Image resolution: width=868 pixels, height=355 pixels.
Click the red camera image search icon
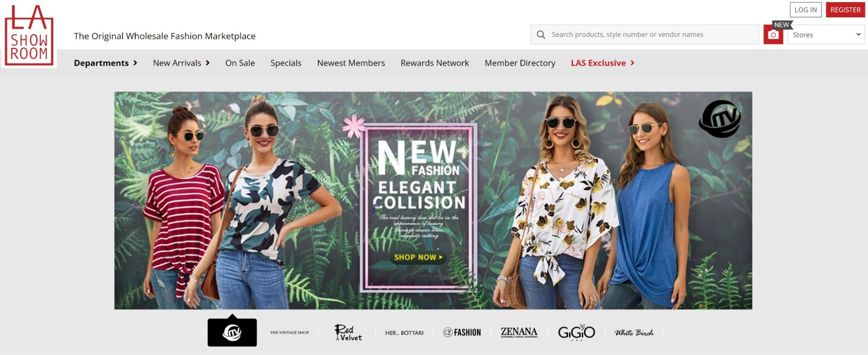773,35
